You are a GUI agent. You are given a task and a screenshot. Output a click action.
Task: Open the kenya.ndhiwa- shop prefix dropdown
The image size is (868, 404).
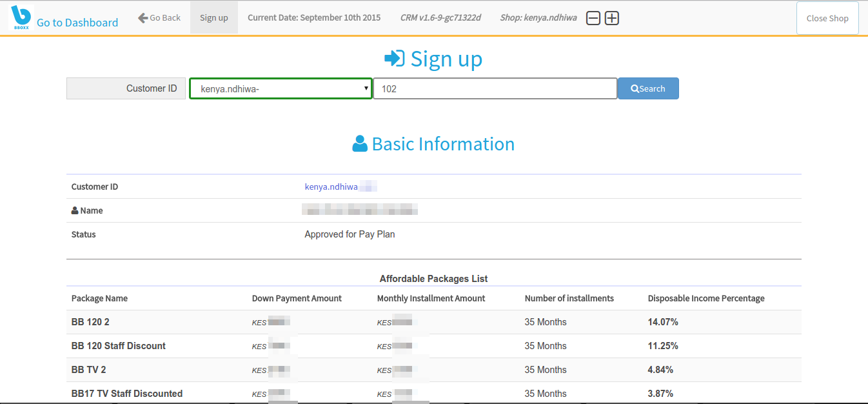pyautogui.click(x=281, y=88)
